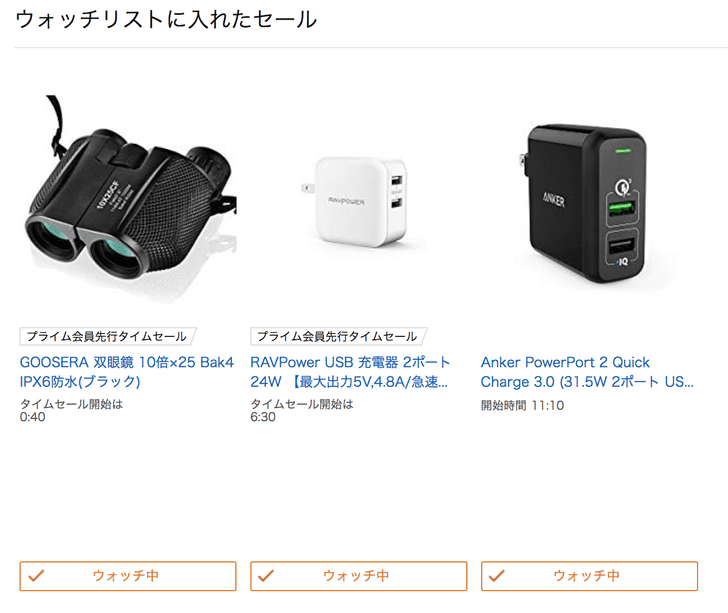728x613 pixels.
Task: Open GOOSERA 双眼鏡 10倍×25 Bak4 link
Action: 127,362
